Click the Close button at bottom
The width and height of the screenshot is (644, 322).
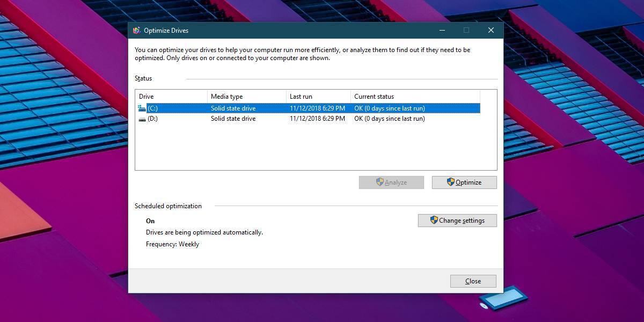point(473,281)
